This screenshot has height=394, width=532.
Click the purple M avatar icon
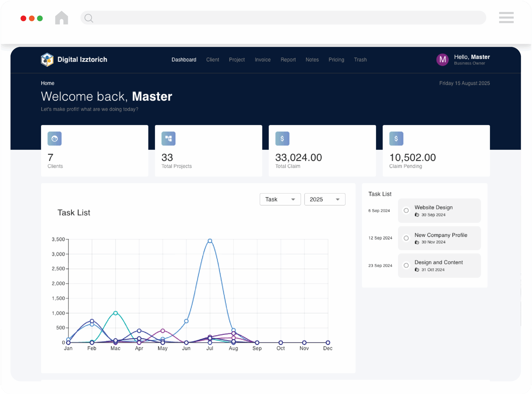click(442, 60)
